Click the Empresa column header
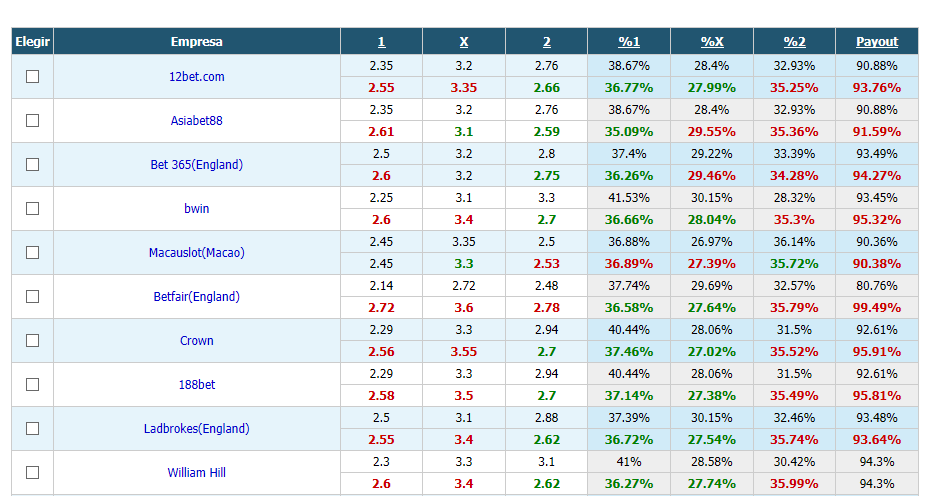The width and height of the screenshot is (929, 496). [x=197, y=41]
